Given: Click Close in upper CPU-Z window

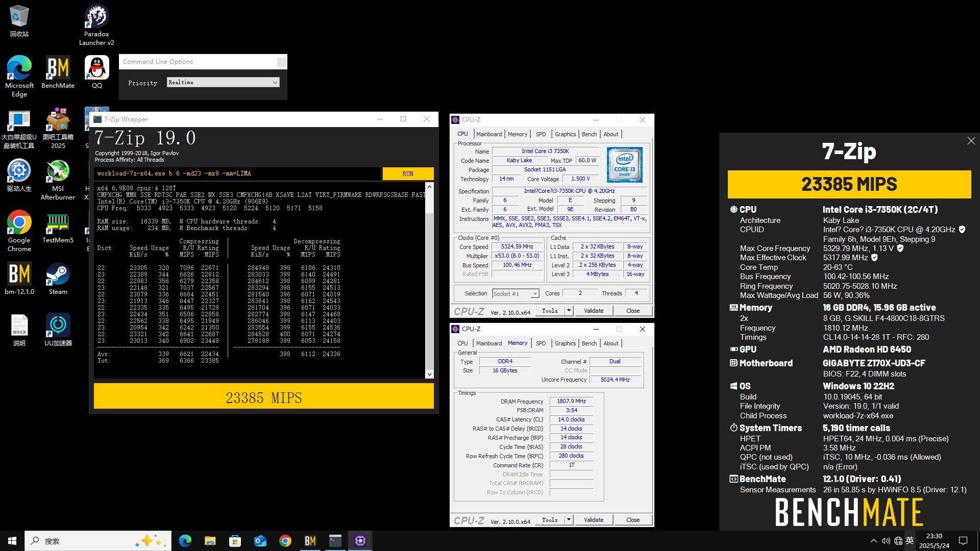Looking at the screenshot, I should 633,311.
